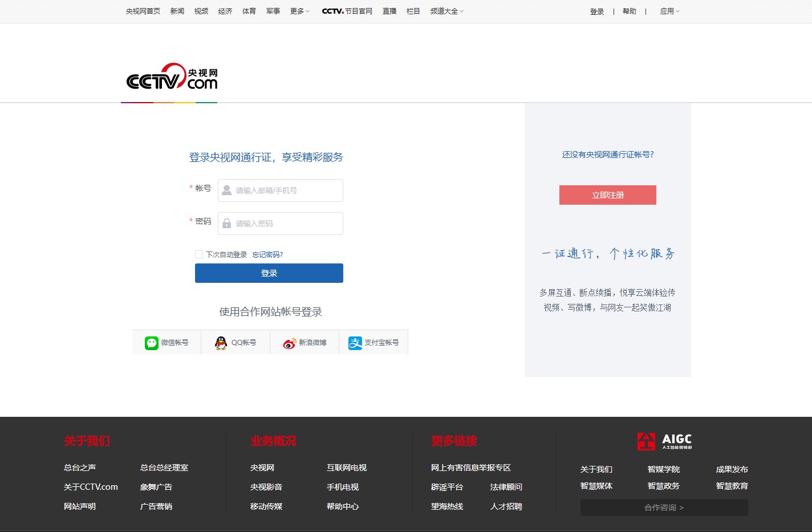This screenshot has width=812, height=532.
Task: Open 关于CCTV.com footer link
Action: [x=91, y=487]
